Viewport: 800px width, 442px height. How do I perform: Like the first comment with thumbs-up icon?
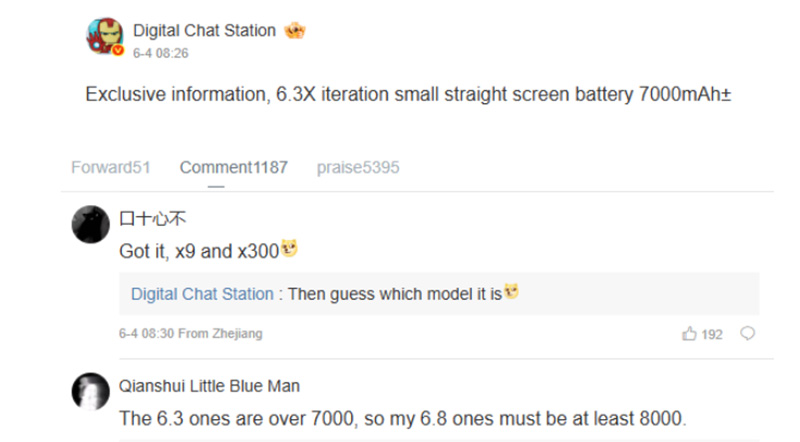click(690, 334)
